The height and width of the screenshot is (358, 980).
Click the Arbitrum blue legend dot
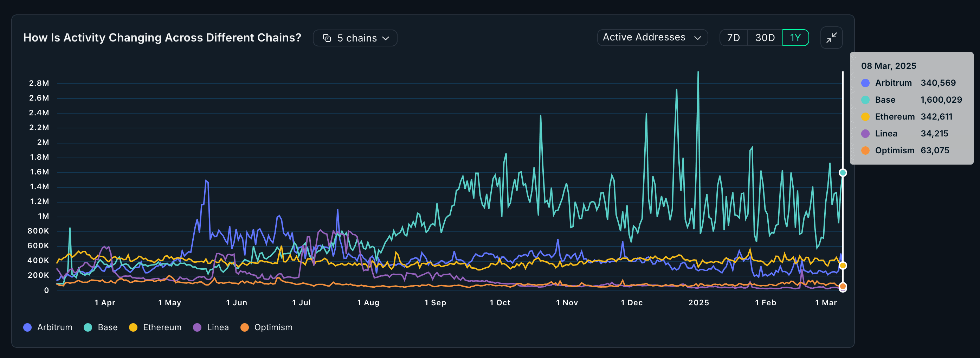point(27,327)
